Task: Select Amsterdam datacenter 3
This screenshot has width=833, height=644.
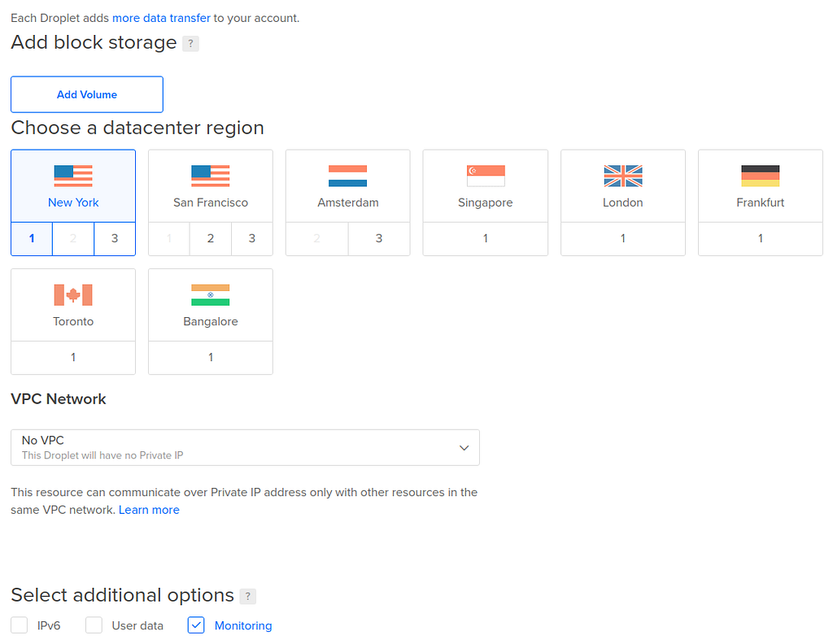Action: pos(379,239)
